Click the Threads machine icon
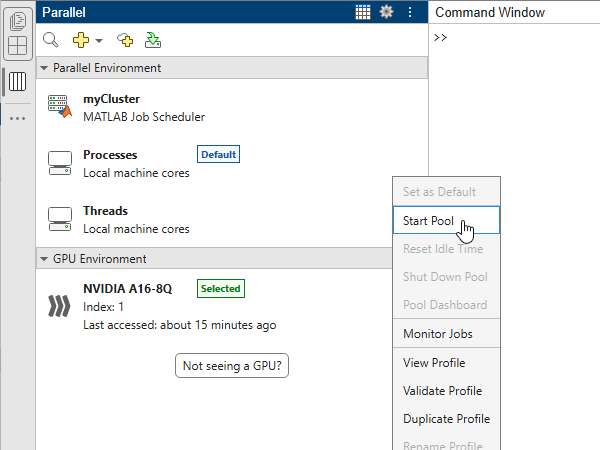Viewport: 600px width, 450px height. pos(60,219)
